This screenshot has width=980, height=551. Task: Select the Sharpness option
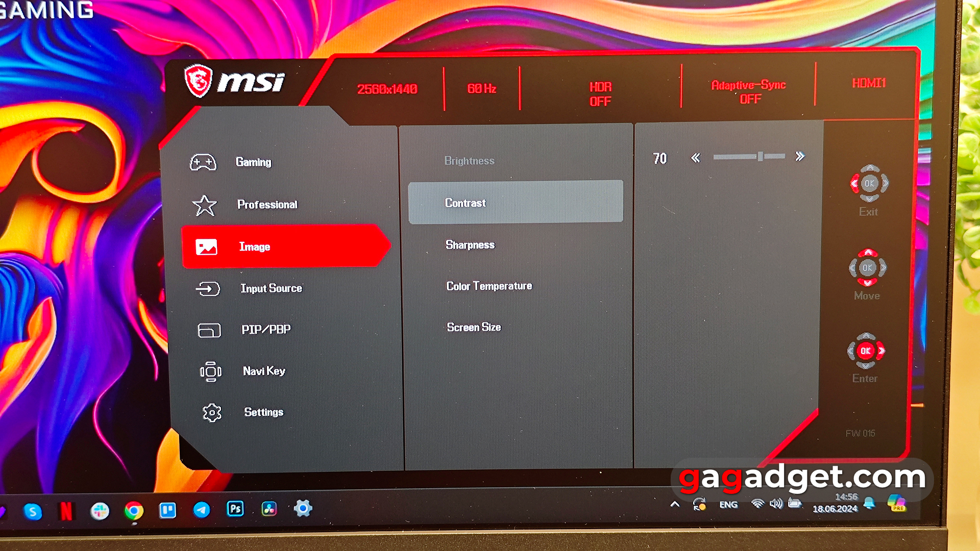470,245
